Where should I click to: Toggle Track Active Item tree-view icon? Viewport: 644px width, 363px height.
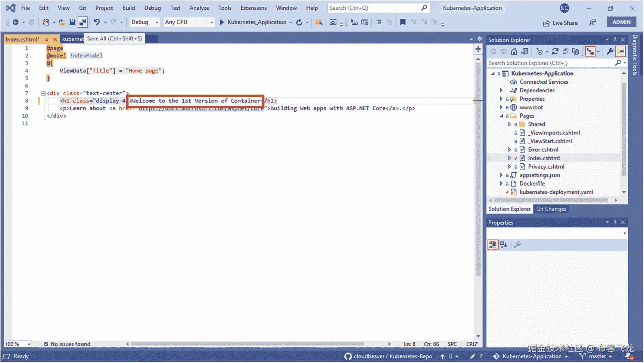tap(590, 52)
